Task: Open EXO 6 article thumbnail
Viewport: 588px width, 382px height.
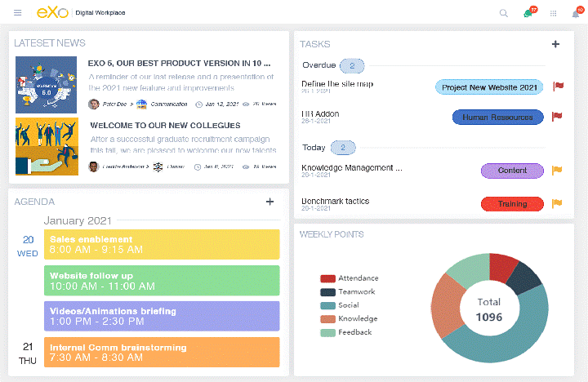Action: click(46, 85)
